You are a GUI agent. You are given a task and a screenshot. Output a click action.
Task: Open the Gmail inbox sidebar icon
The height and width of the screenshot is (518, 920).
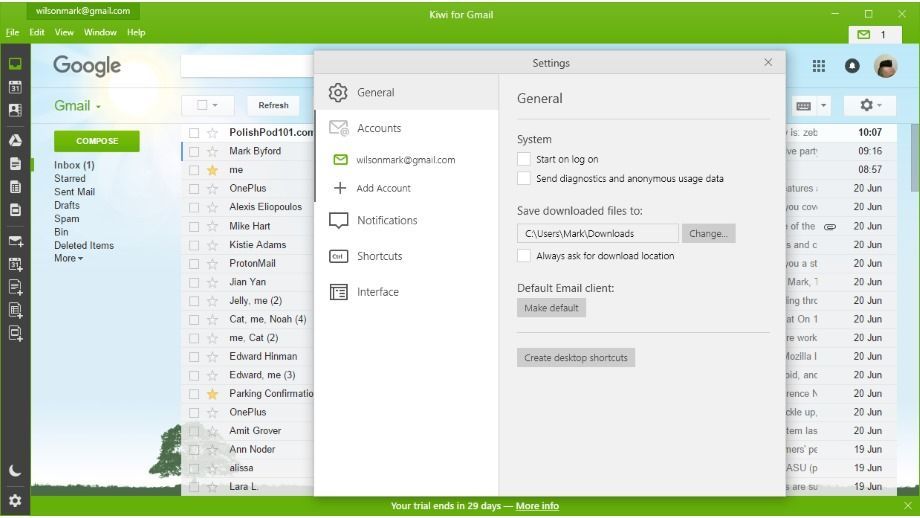[x=15, y=64]
